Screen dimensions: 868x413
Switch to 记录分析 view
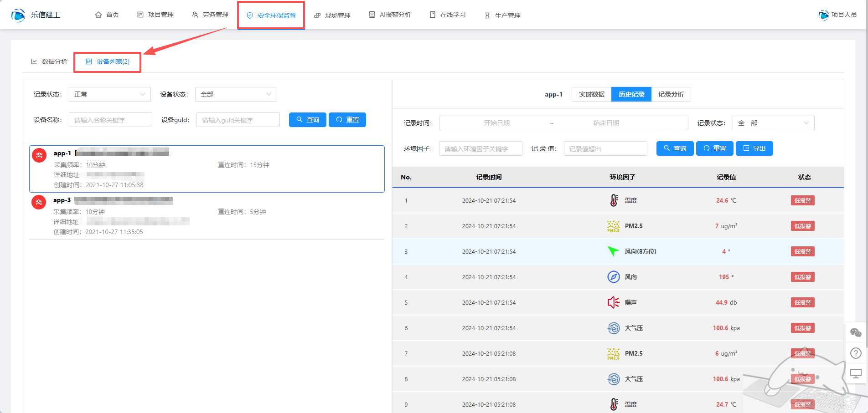[671, 94]
